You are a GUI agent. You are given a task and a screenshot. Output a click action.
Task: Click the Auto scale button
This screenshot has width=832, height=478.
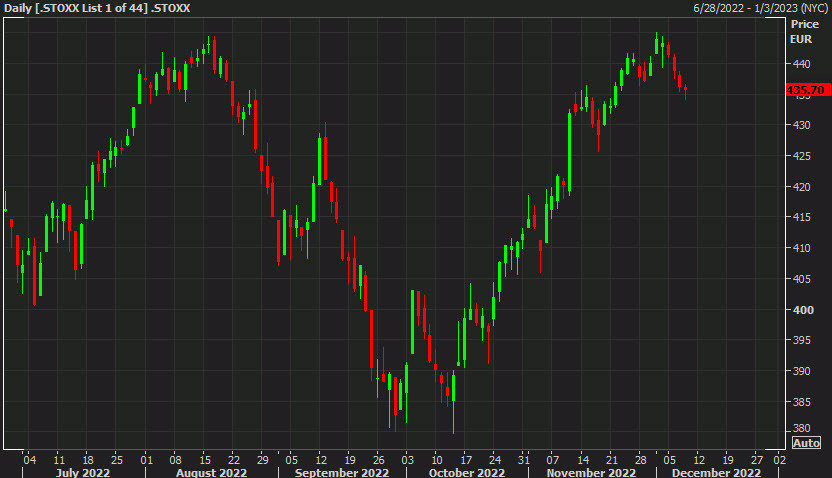click(x=806, y=442)
